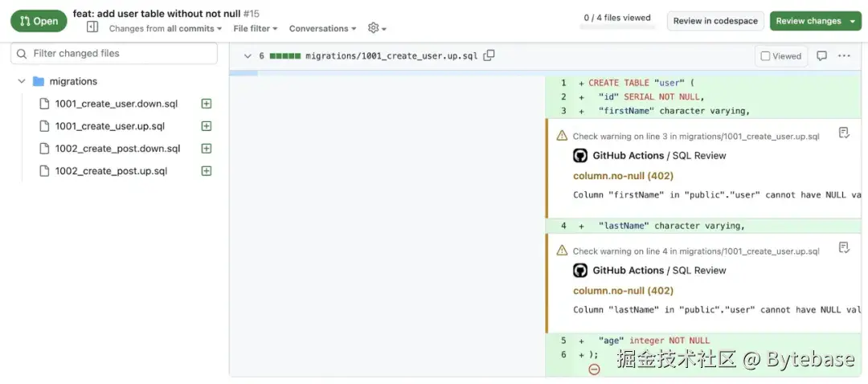Click the no-newline red circle icon

tap(594, 370)
